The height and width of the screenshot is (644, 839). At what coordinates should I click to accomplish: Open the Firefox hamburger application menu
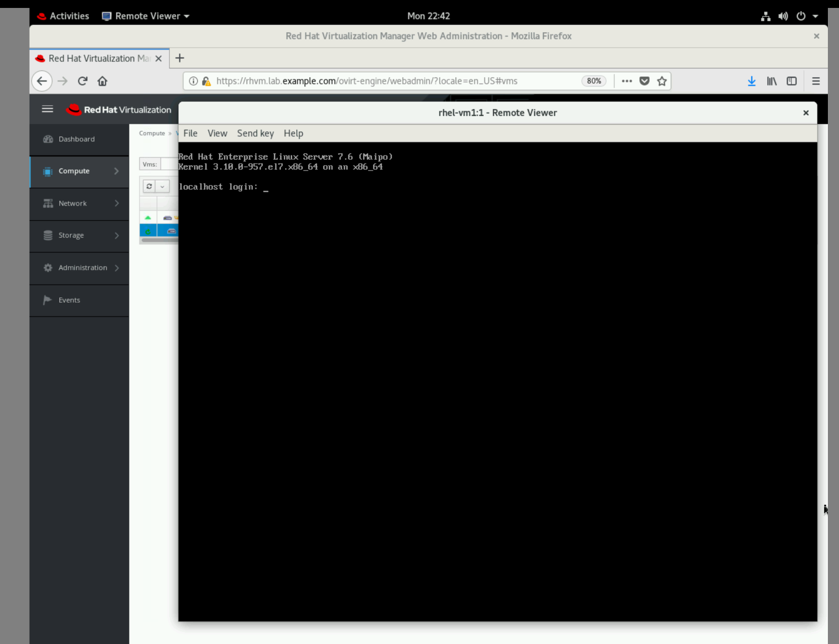click(816, 81)
